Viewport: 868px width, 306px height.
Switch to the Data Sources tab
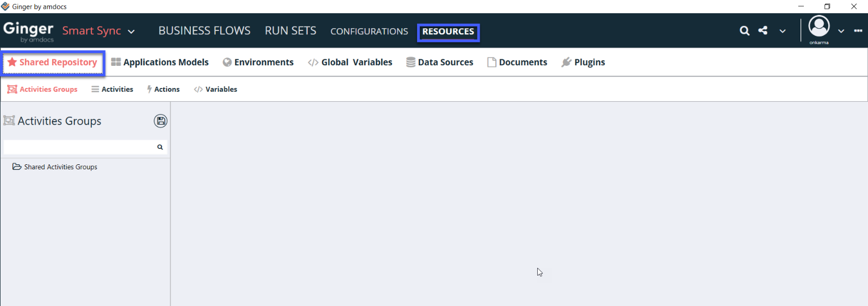point(440,63)
